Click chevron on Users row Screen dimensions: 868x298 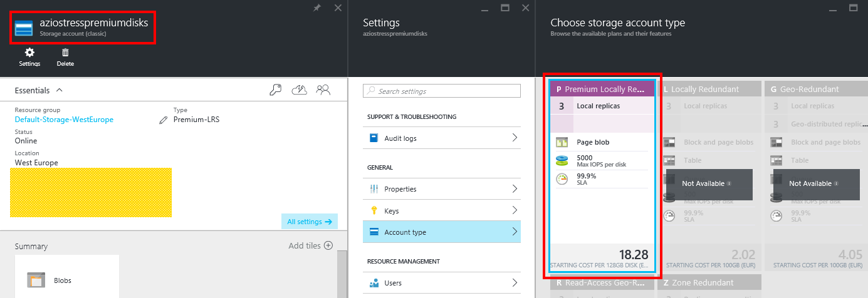[x=515, y=283]
